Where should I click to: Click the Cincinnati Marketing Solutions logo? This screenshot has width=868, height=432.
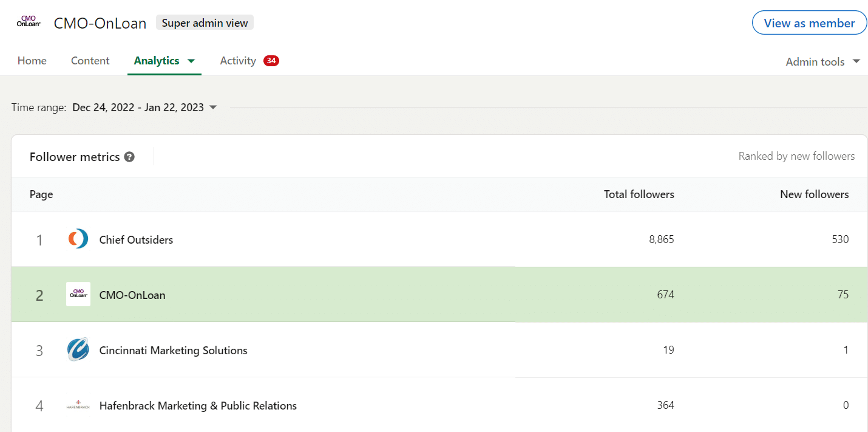78,349
